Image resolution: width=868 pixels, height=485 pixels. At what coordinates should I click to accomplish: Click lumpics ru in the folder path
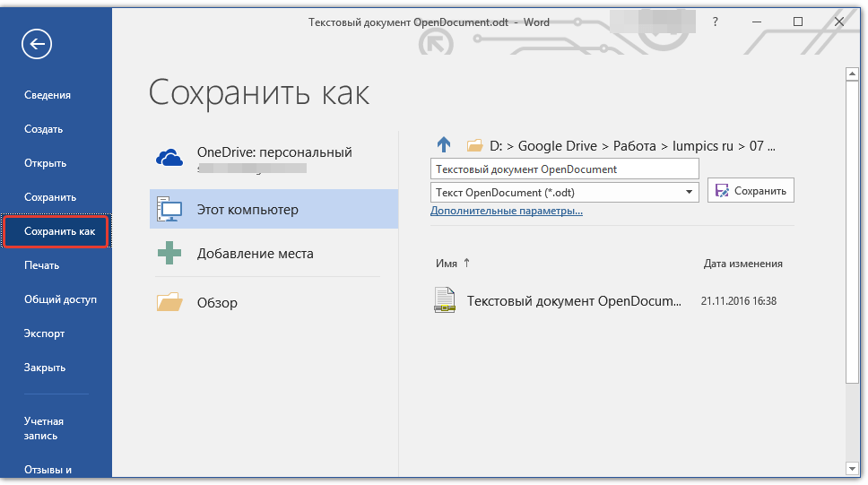tap(702, 145)
